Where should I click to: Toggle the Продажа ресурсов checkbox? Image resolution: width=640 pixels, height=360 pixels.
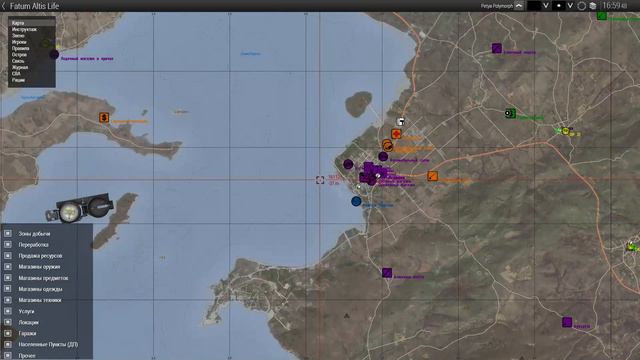coord(8,256)
